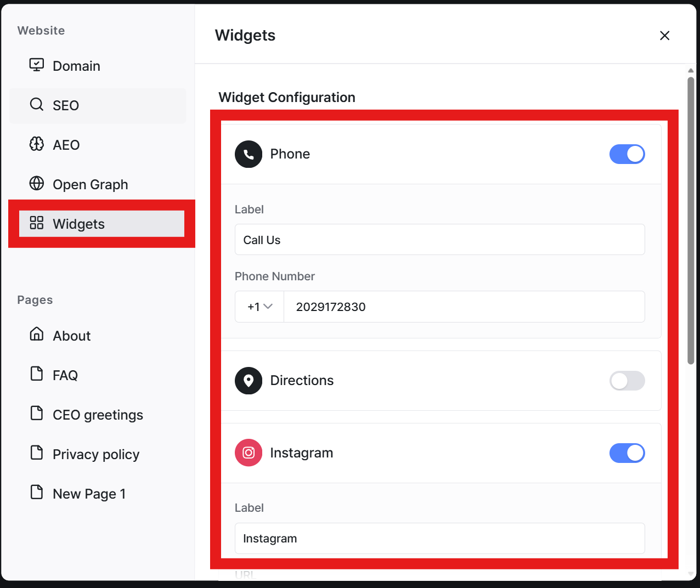Enable the Directions widget toggle
Image resolution: width=700 pixels, height=588 pixels.
click(627, 381)
